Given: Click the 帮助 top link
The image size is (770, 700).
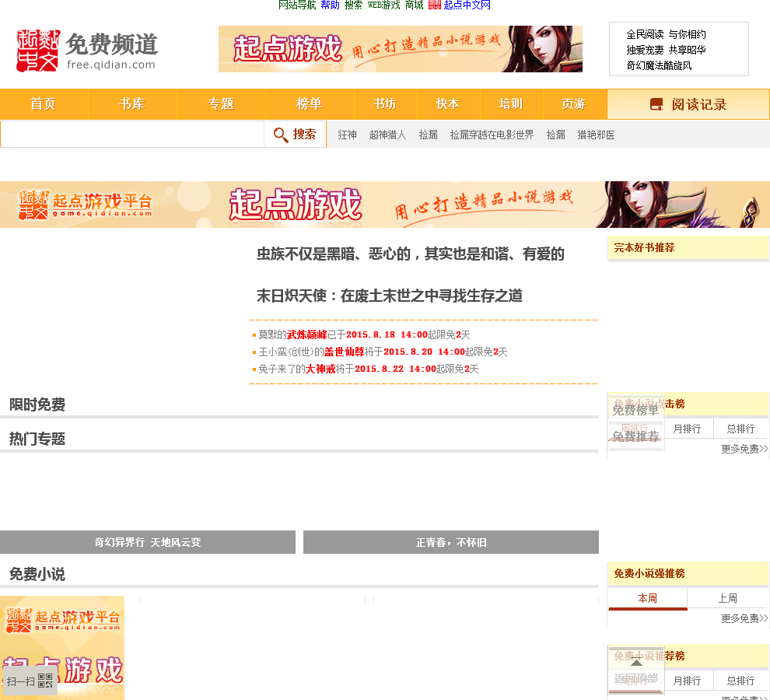Looking at the screenshot, I should tap(330, 5).
